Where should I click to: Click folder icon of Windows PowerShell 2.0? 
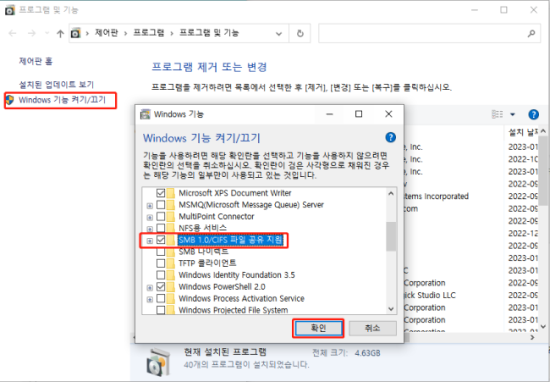click(170, 287)
